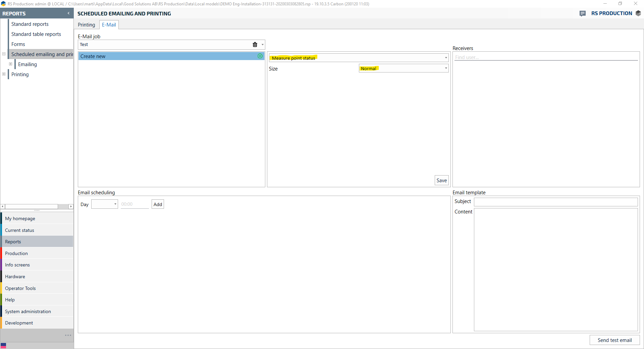The width and height of the screenshot is (644, 349).
Task: Click the RS Production cube logo icon
Action: point(638,13)
